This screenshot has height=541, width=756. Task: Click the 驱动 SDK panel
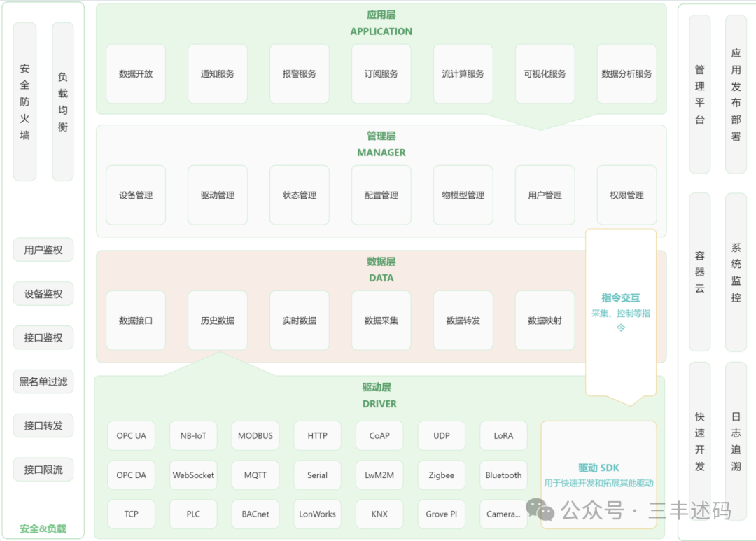coord(598,475)
